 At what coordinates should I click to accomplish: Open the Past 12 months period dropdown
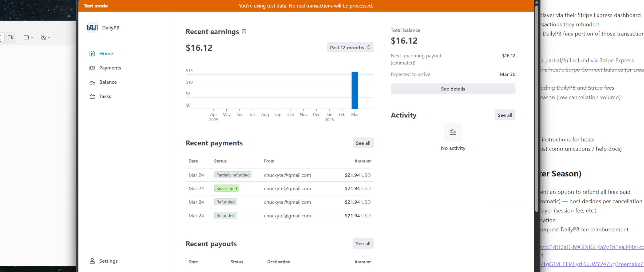point(350,47)
